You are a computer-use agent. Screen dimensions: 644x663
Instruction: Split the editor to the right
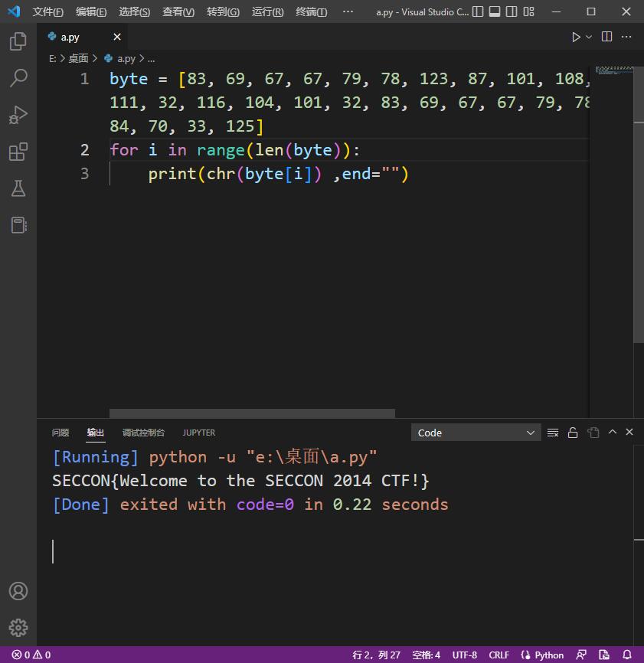click(x=606, y=37)
